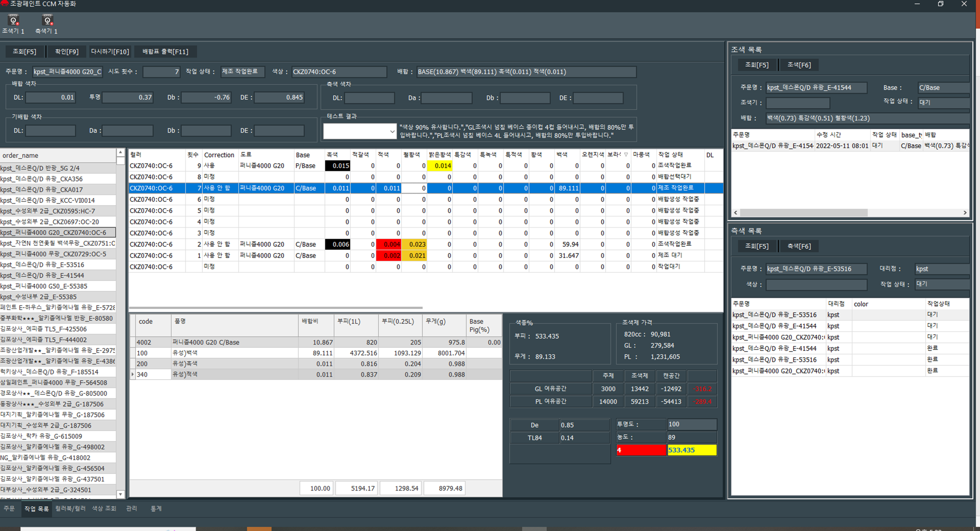Open the 테스트 결과 dropdown
The width and height of the screenshot is (980, 531).
pos(392,132)
